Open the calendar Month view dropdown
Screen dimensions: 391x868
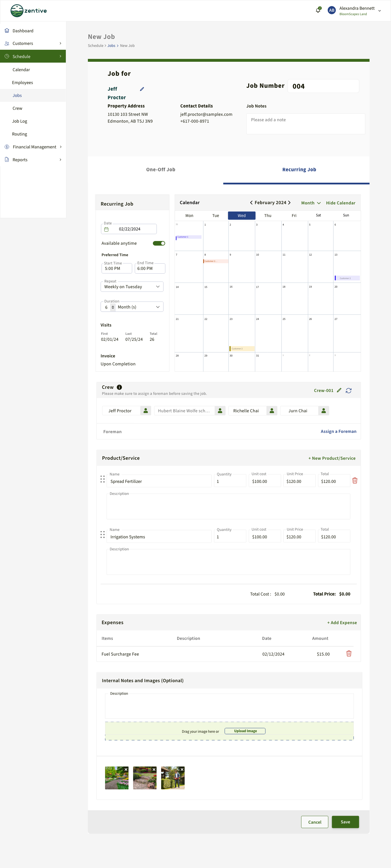311,203
